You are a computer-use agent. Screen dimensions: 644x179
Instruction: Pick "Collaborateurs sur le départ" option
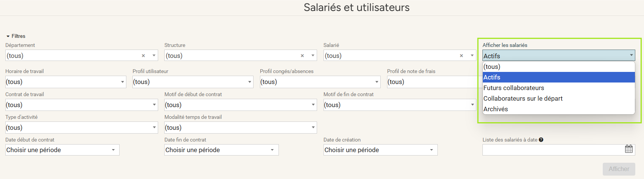pyautogui.click(x=558, y=98)
